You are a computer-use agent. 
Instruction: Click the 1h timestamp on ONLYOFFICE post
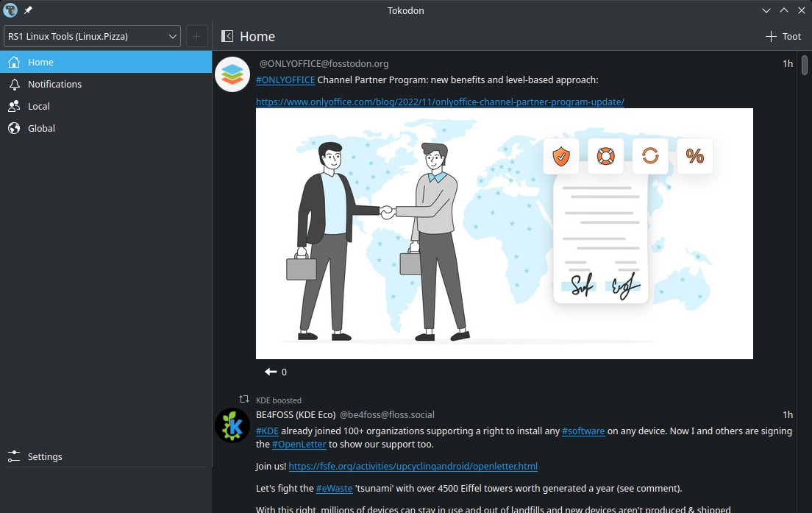tap(788, 64)
